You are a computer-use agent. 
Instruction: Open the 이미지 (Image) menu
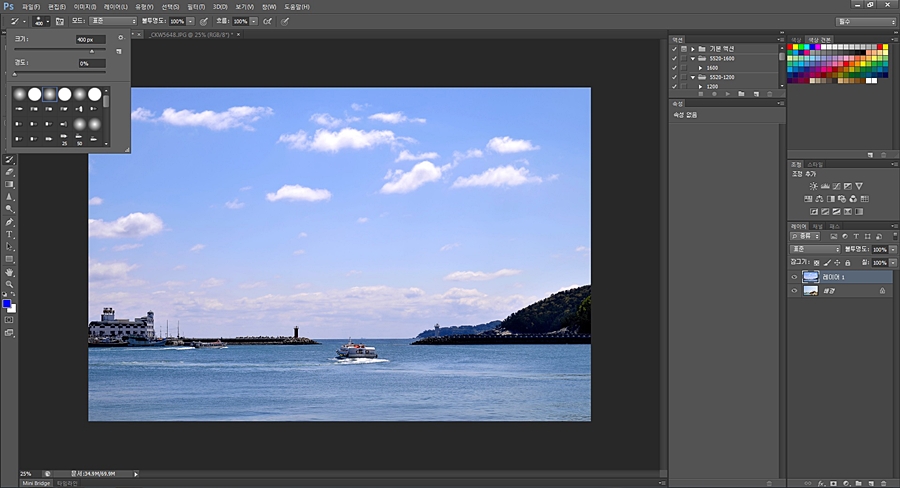point(85,6)
